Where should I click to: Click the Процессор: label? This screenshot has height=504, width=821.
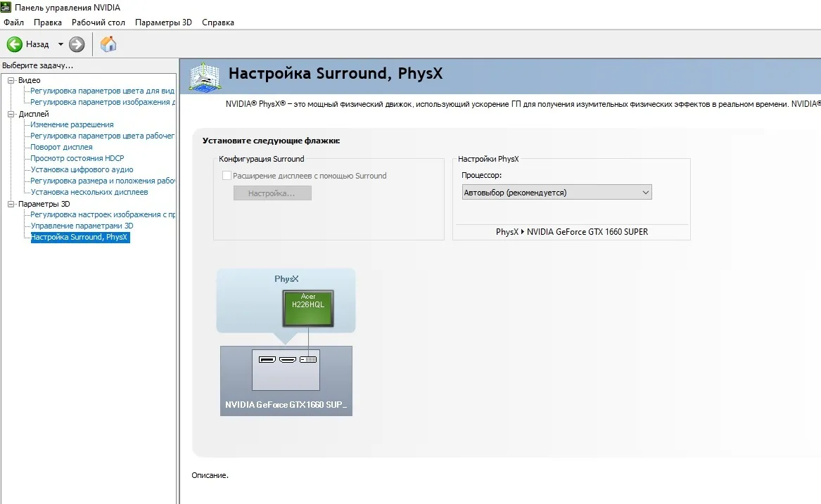482,175
